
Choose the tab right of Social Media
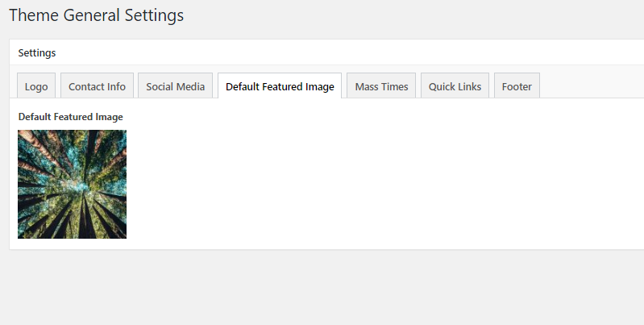(x=280, y=86)
